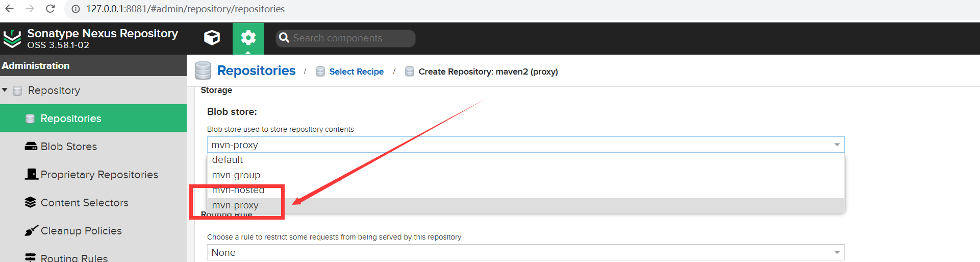Navigate to Repositories breadcrumb title

tap(256, 70)
